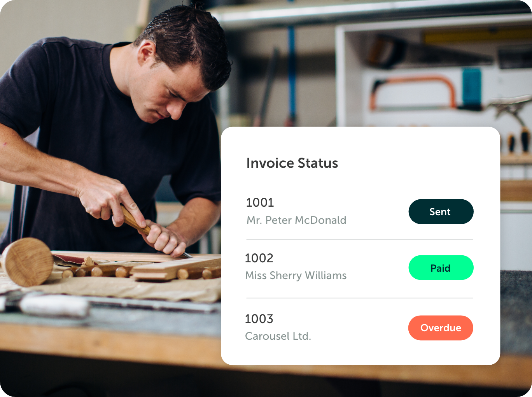Screen dimensions: 532x397
Task: Open customer Miss Sherry Williams
Action: [296, 276]
